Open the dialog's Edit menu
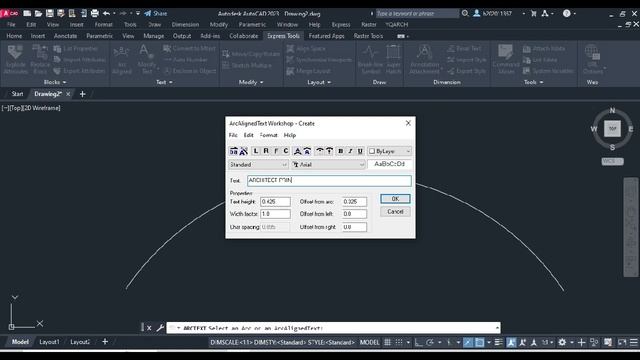 point(249,135)
